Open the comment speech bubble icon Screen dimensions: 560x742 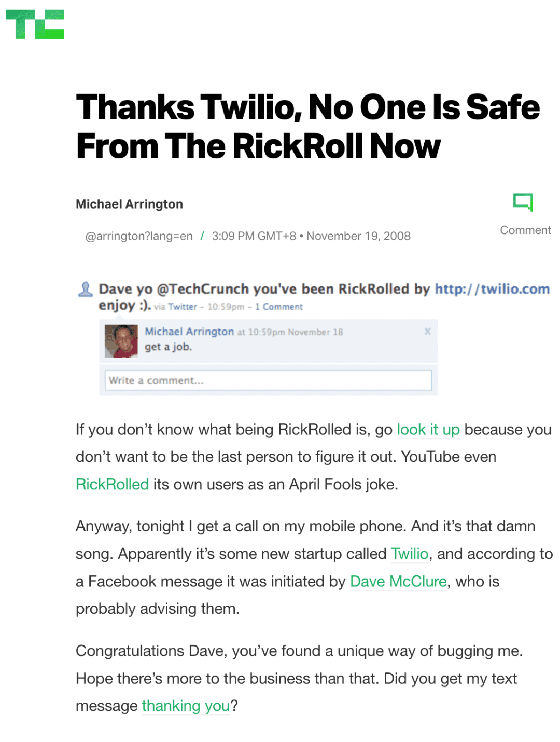[523, 202]
